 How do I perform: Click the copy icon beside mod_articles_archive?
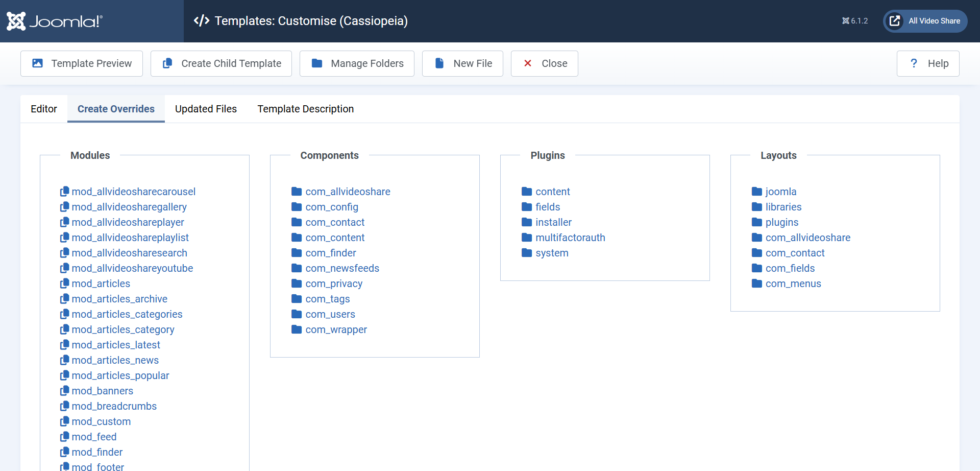click(64, 299)
